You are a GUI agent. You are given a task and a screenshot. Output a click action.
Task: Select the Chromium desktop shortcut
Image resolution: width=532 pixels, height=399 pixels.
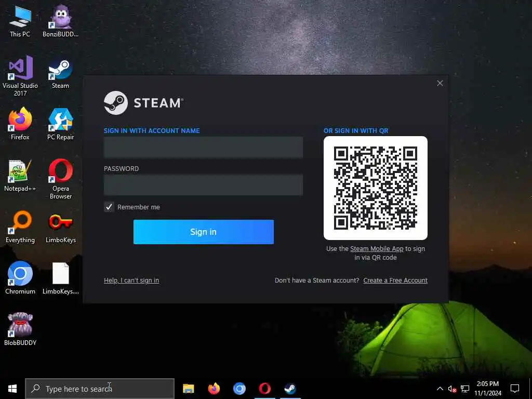point(20,278)
